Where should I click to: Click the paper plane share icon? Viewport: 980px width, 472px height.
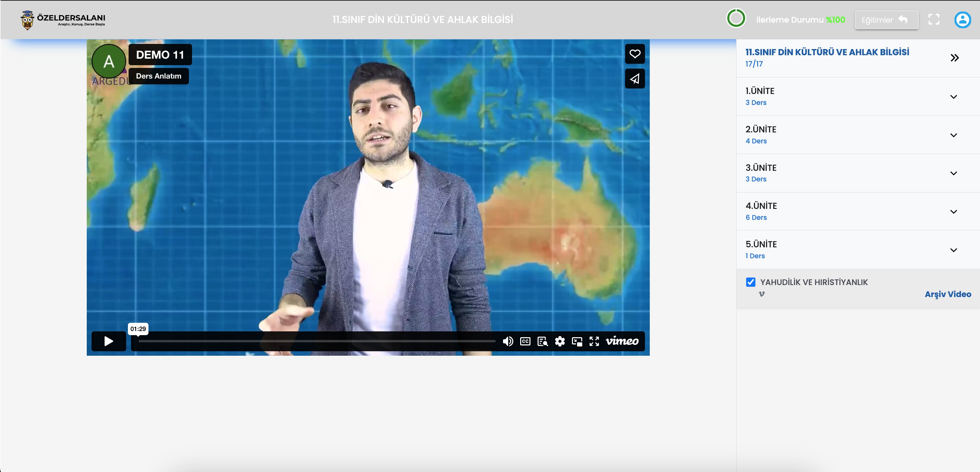point(635,79)
